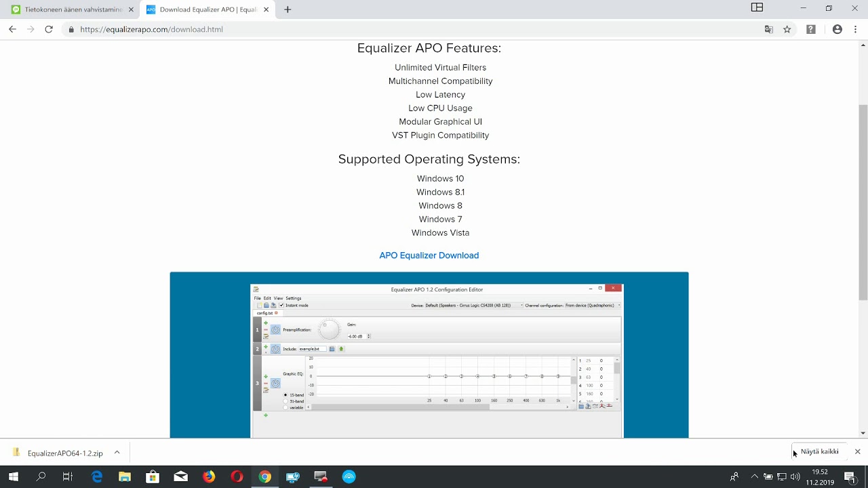Open Microsoft Store from taskbar
This screenshot has height=488, width=868.
[x=153, y=476]
